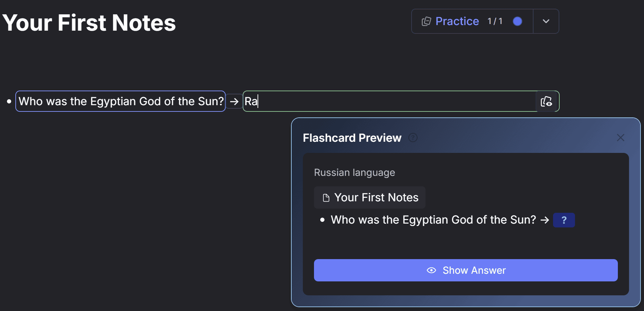This screenshot has width=644, height=311.
Task: Click the blue status dot beside 1/1
Action: pyautogui.click(x=517, y=21)
